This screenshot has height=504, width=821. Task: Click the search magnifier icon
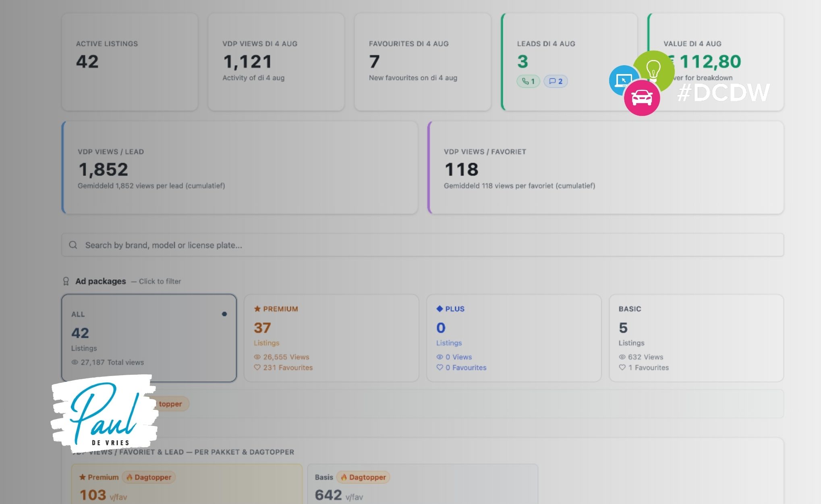(73, 245)
